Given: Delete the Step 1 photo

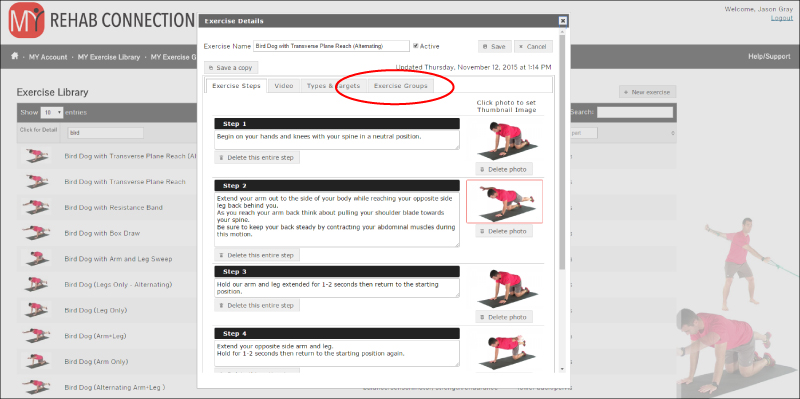Looking at the screenshot, I should [x=504, y=169].
